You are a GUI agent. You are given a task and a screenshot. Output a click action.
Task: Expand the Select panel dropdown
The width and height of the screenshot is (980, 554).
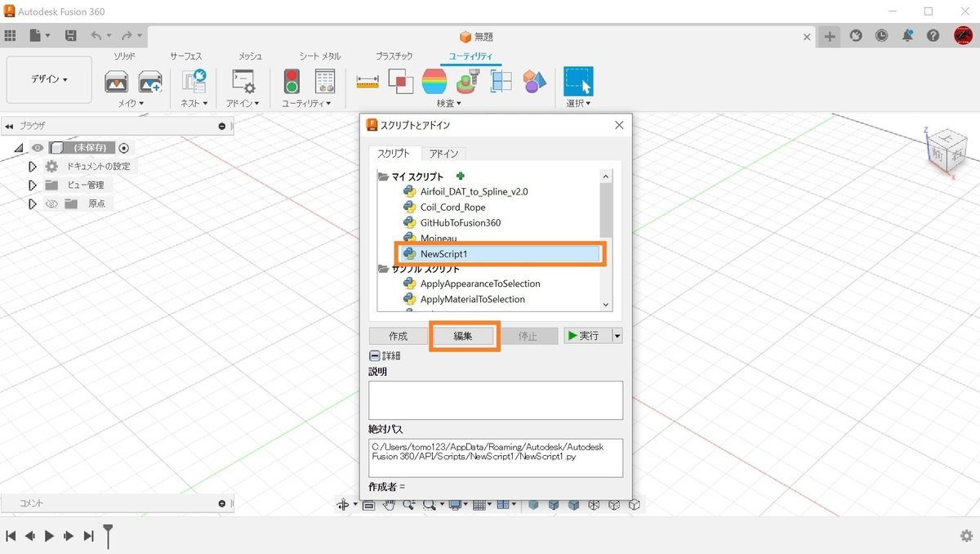[578, 104]
